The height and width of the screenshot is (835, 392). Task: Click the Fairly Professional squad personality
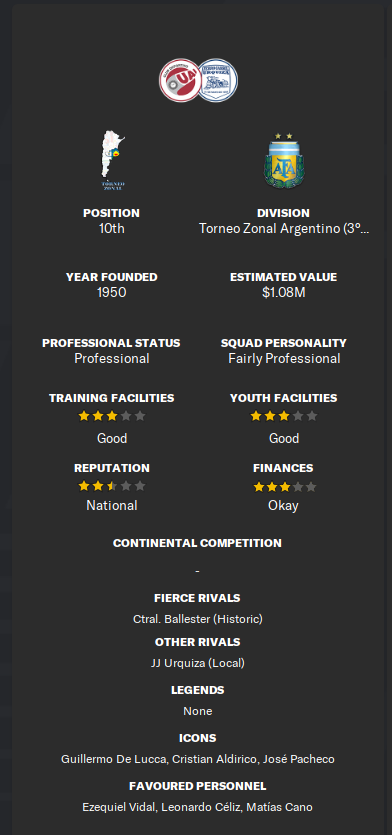[284, 358]
